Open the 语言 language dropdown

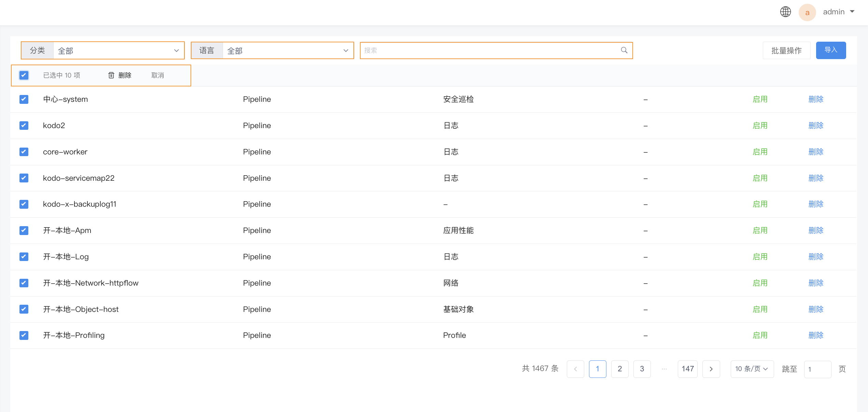pos(288,51)
